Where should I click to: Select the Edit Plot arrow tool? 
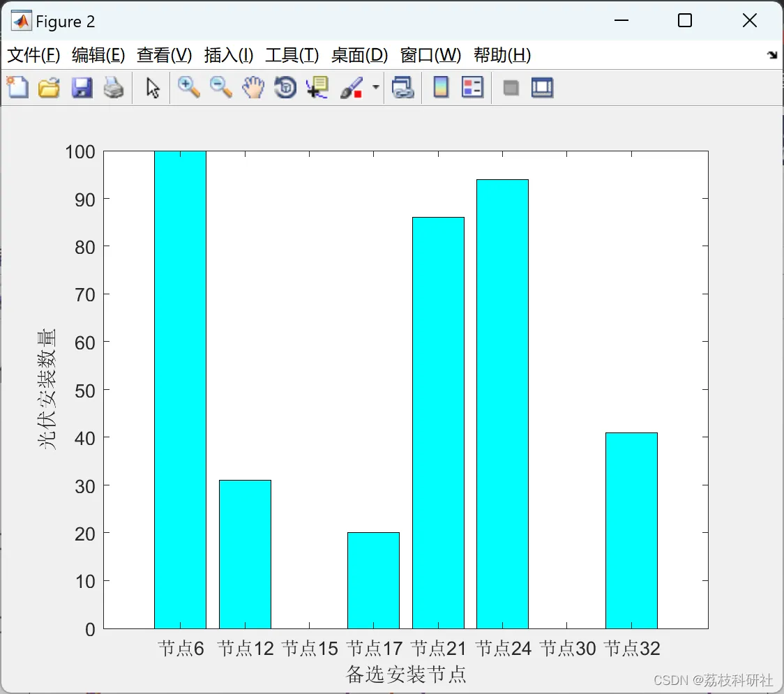[x=153, y=88]
